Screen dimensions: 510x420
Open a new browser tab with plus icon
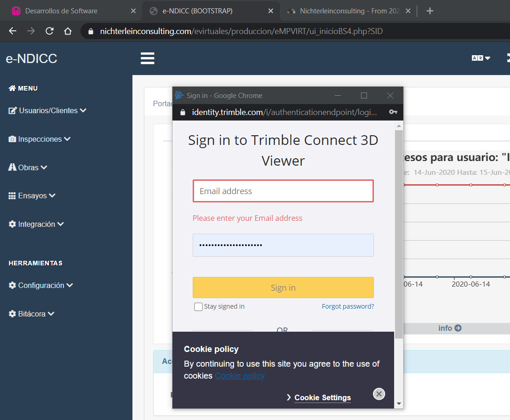point(430,11)
